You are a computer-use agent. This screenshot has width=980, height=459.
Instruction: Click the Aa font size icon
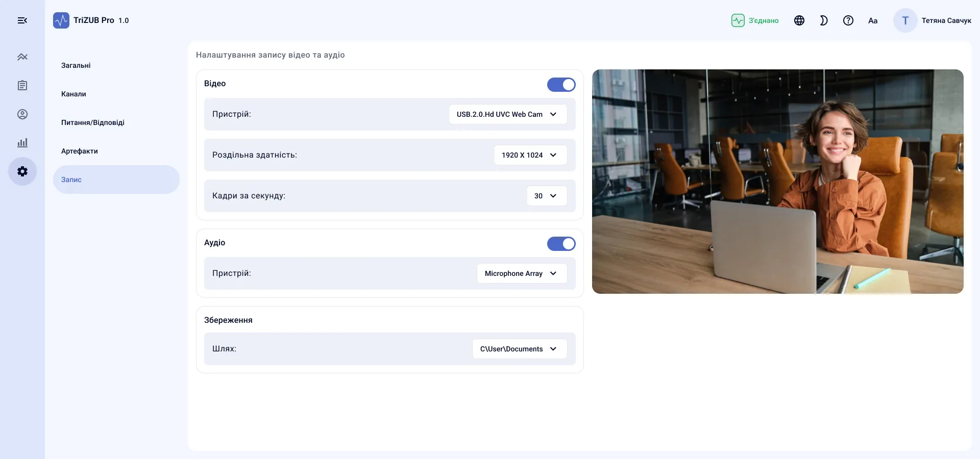873,20
